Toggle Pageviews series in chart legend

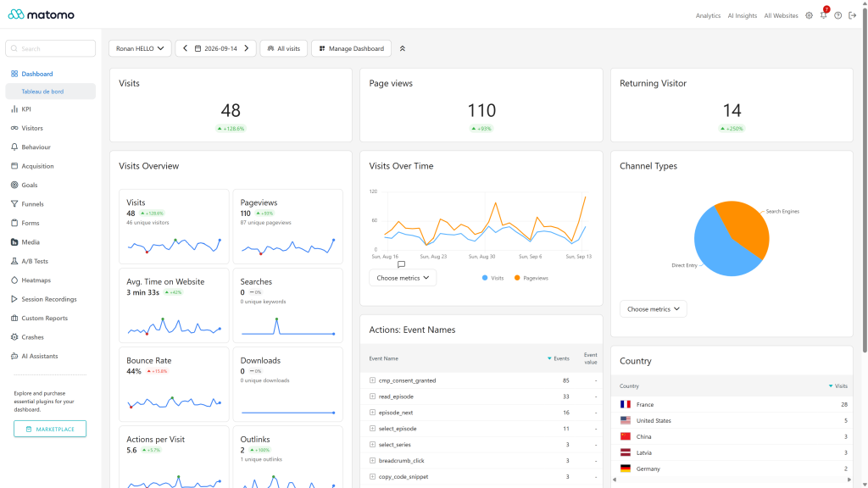click(531, 278)
